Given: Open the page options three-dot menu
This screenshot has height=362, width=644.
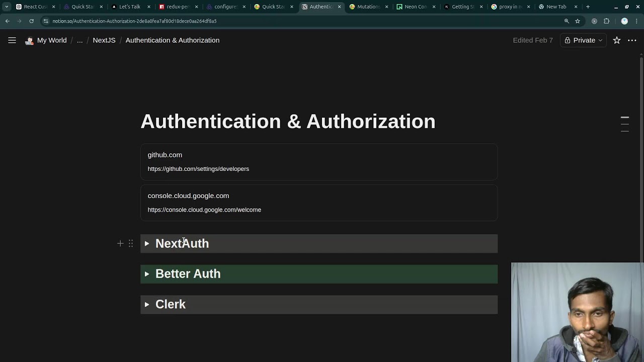Looking at the screenshot, I should coord(632,40).
